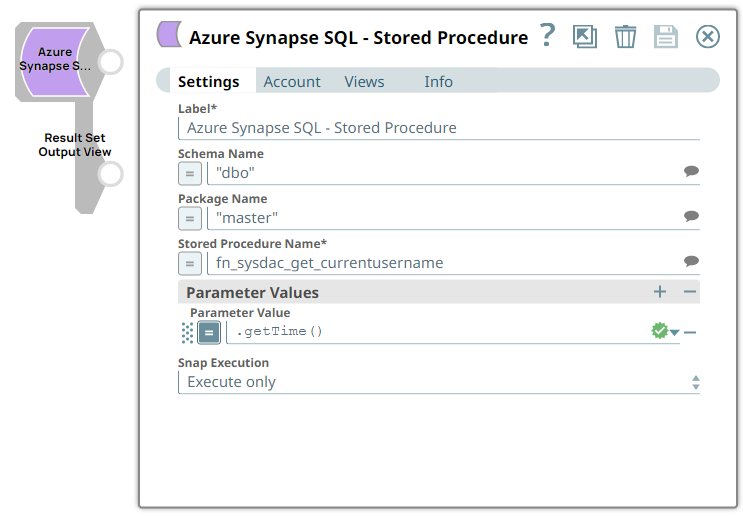Open Schema Name suggestions bubble icon
Screen dimensions: 743x516
(691, 171)
